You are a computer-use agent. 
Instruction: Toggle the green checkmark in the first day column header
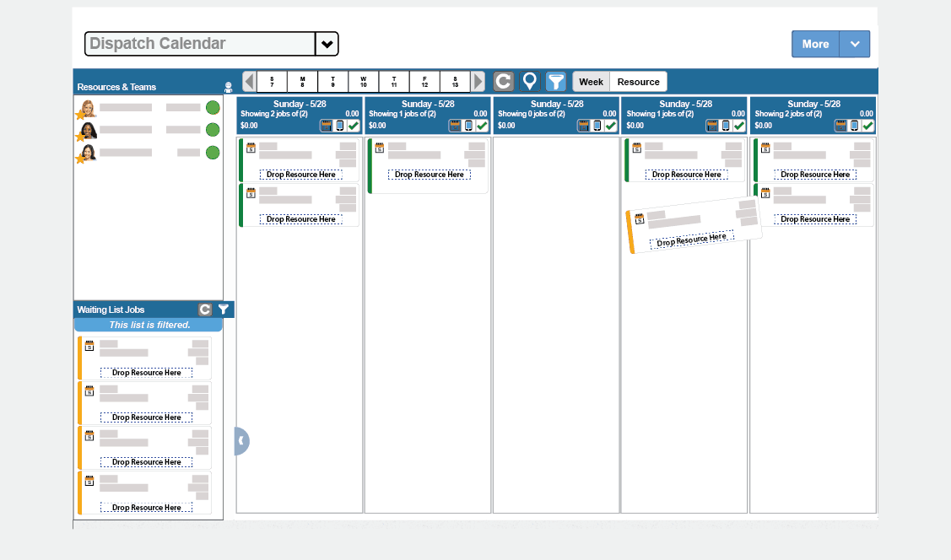point(354,126)
